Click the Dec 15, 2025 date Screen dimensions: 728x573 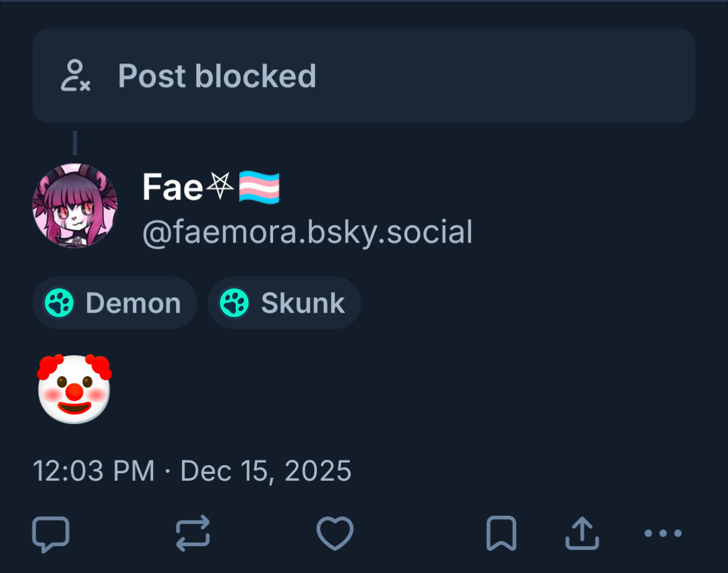pyautogui.click(x=266, y=471)
